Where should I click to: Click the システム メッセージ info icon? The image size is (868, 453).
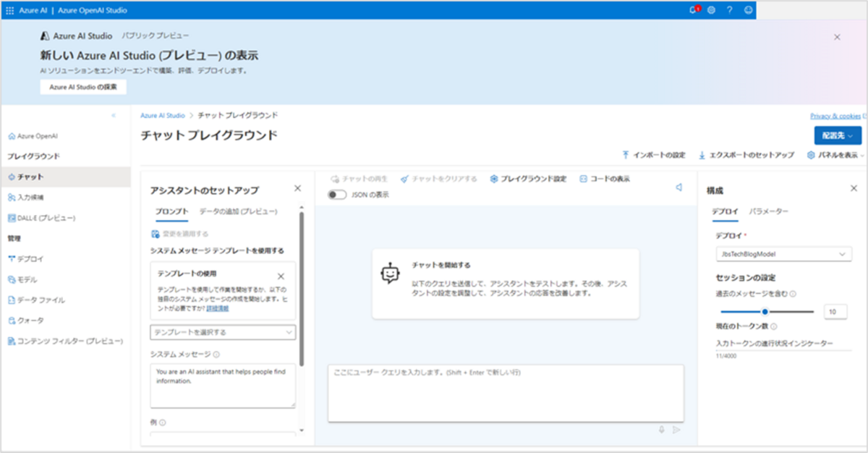[x=217, y=355]
